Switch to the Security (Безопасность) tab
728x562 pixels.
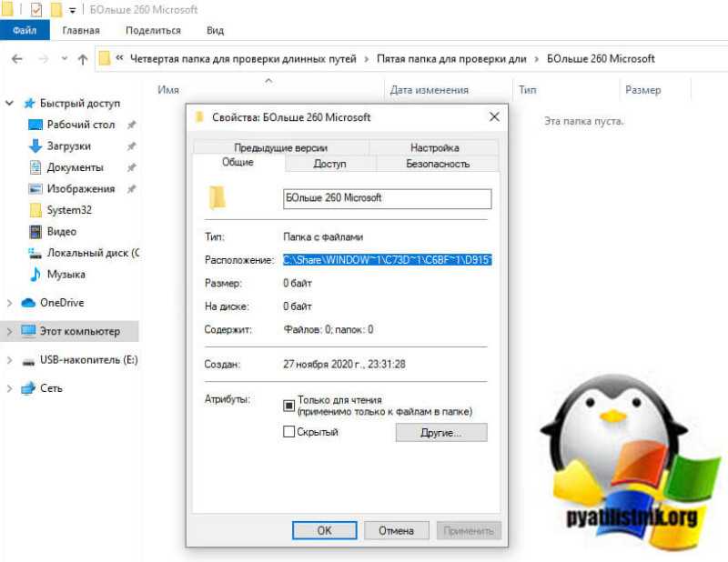(438, 164)
